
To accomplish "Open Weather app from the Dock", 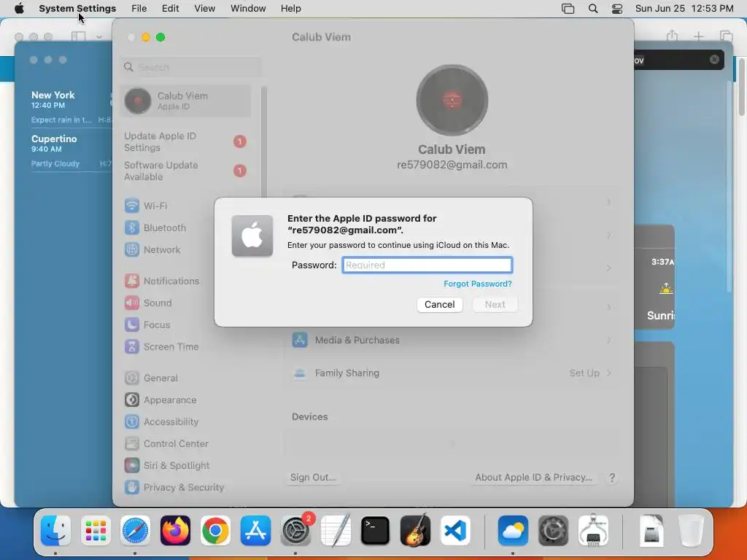I will point(513,531).
